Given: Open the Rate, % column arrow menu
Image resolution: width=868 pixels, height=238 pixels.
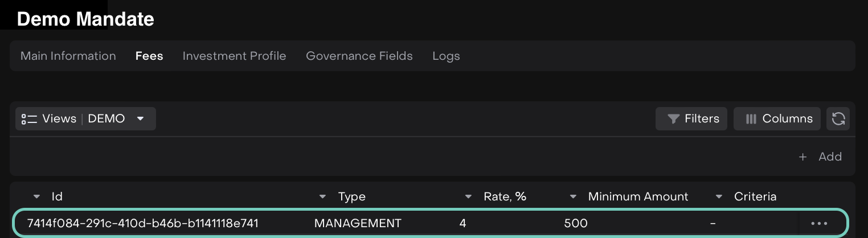Looking at the screenshot, I should point(469,197).
